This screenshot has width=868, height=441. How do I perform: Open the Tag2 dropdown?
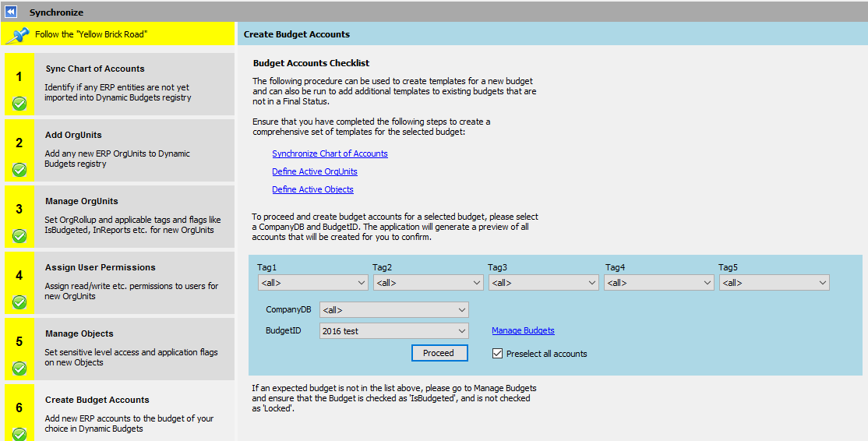[x=428, y=283]
